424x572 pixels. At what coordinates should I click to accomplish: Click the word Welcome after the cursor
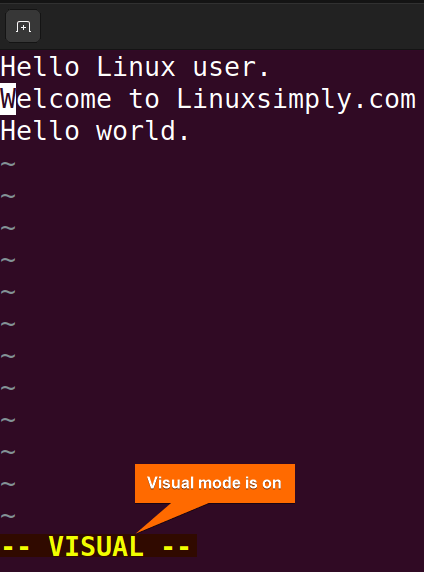click(x=55, y=99)
